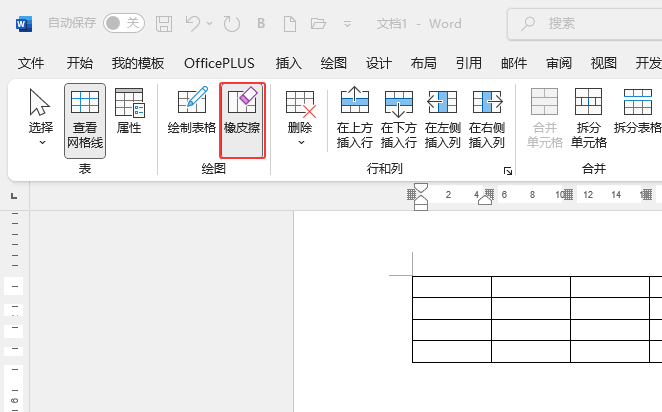Screen dimensions: 662x412
Task: Click 合并单元格 merge cells
Action: point(545,118)
